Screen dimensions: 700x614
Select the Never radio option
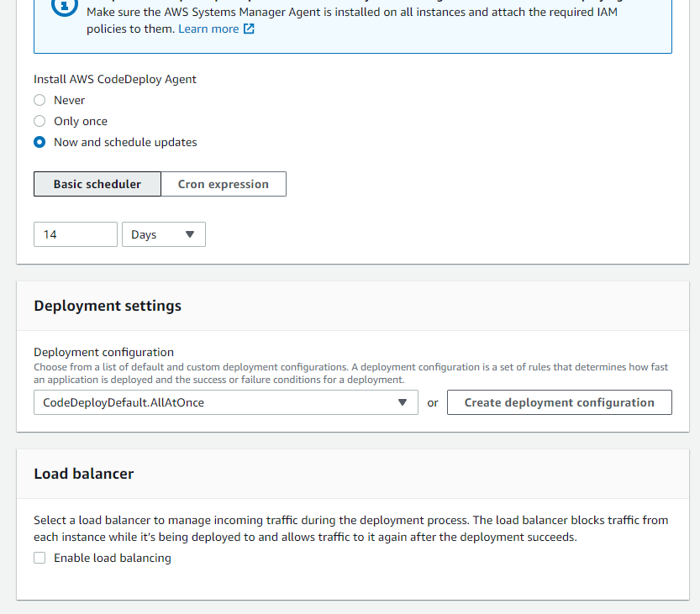coord(39,100)
